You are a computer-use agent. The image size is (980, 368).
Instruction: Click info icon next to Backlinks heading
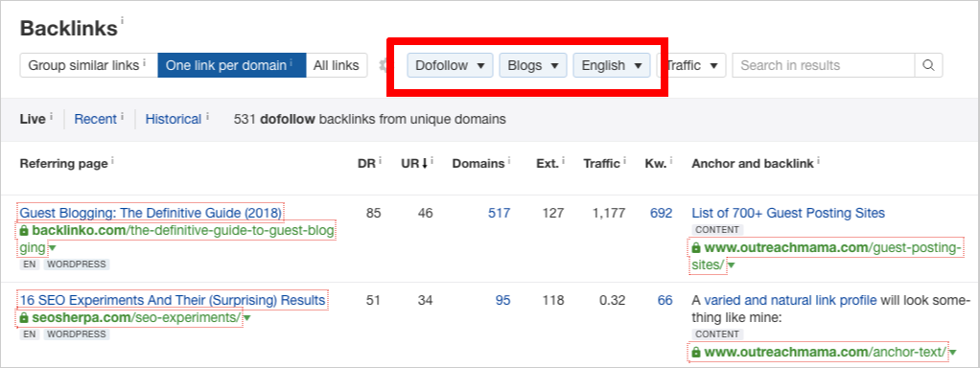[122, 21]
